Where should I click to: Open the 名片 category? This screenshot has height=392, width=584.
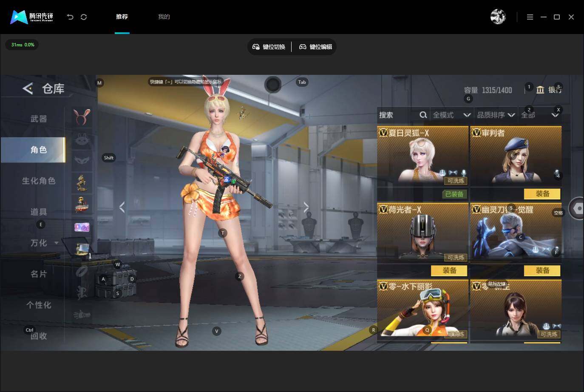[x=39, y=274]
